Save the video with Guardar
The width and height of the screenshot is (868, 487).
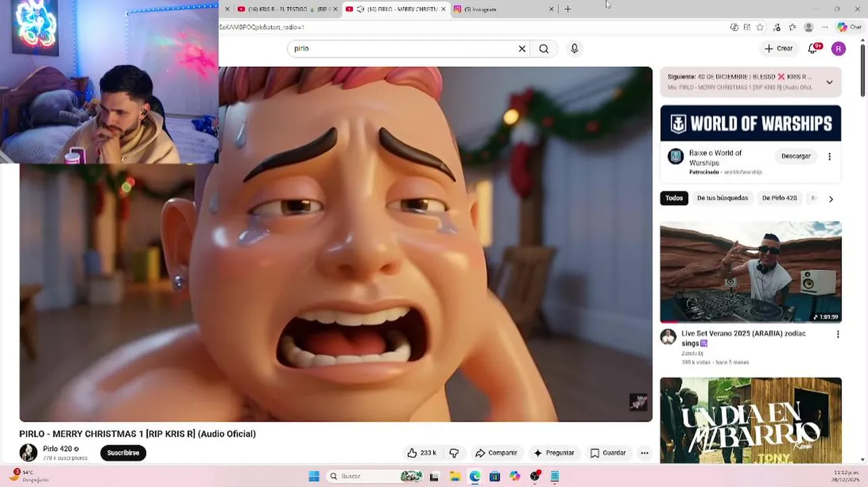608,453
